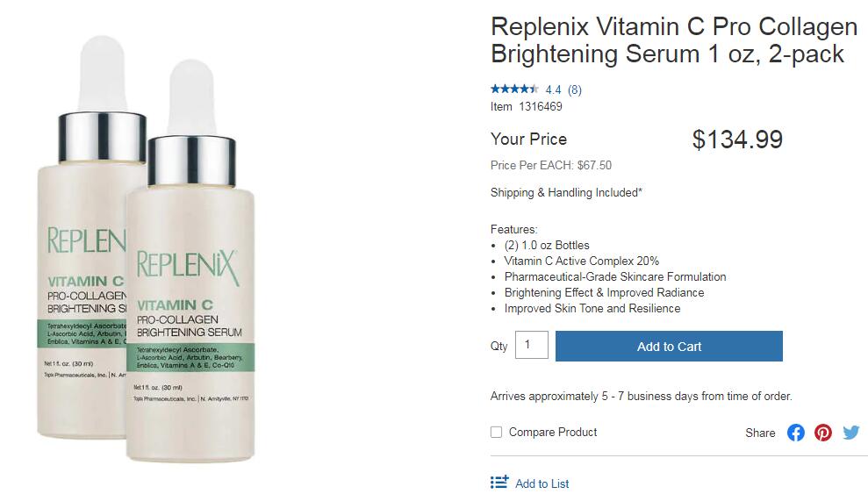Click the blue star rating icons

tap(514, 89)
